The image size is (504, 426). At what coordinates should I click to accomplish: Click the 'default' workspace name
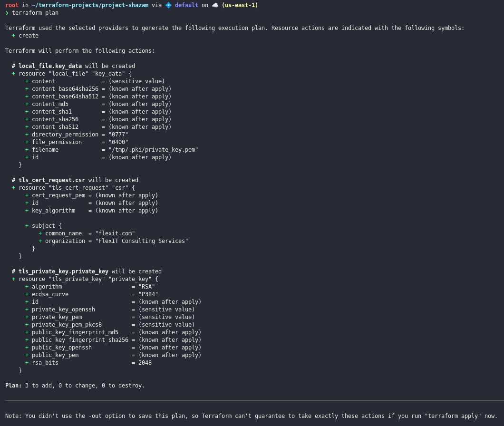(186, 5)
